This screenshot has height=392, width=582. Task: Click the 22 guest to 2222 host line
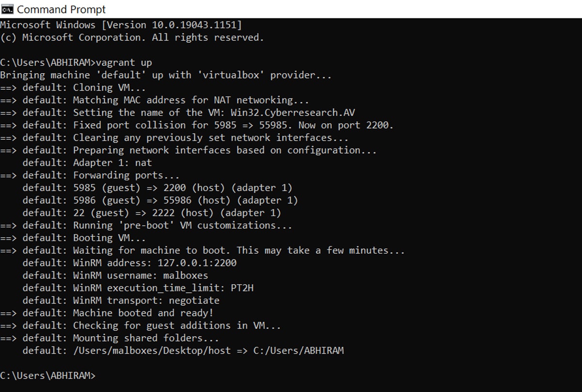pos(152,213)
